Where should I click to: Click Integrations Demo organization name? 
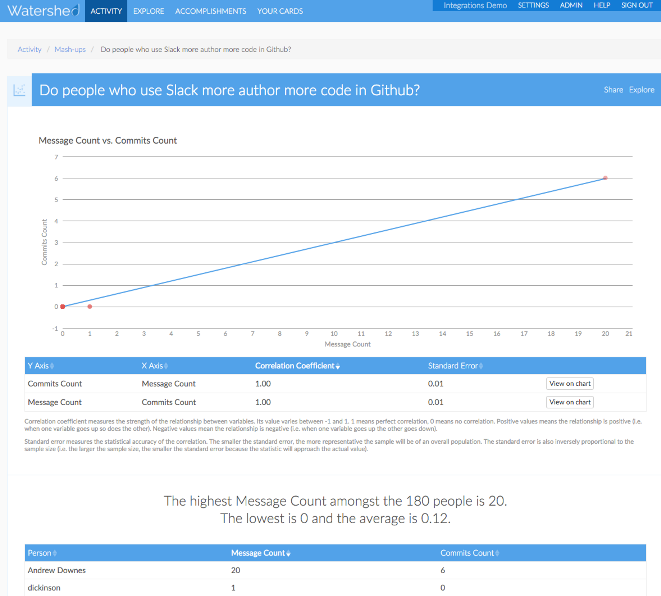pyautogui.click(x=475, y=5)
